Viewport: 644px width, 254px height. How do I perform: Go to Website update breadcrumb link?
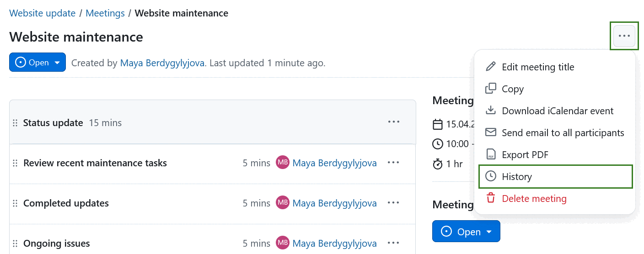click(x=43, y=13)
